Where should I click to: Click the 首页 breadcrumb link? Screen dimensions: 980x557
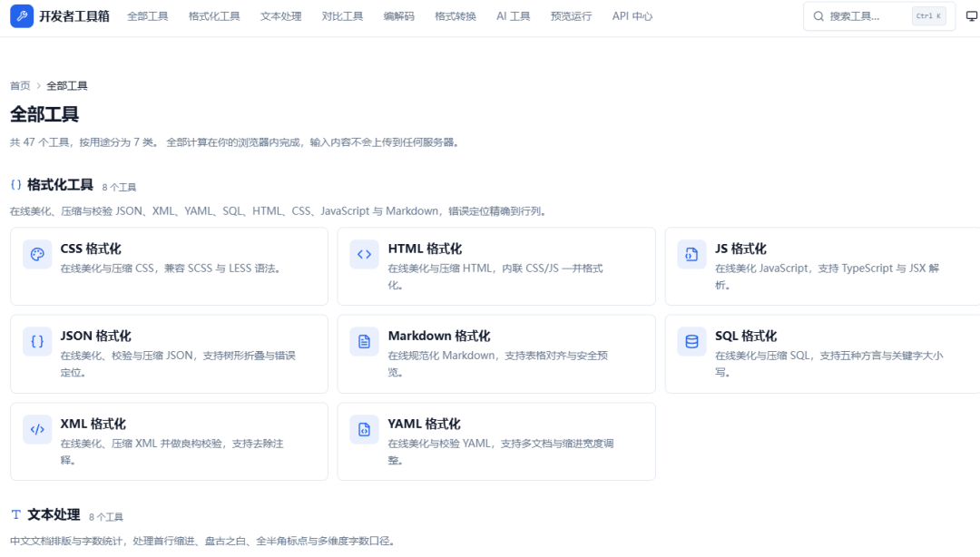[20, 85]
